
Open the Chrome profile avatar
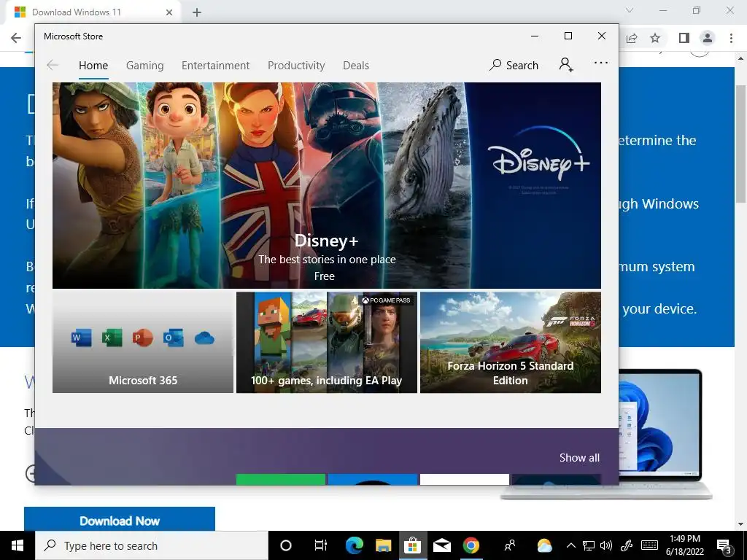pyautogui.click(x=708, y=38)
